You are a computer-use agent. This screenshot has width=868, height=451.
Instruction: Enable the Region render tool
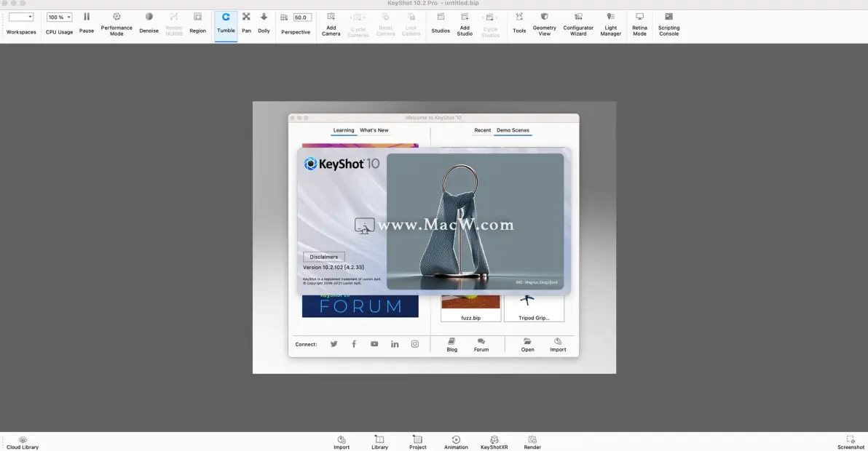(x=197, y=23)
